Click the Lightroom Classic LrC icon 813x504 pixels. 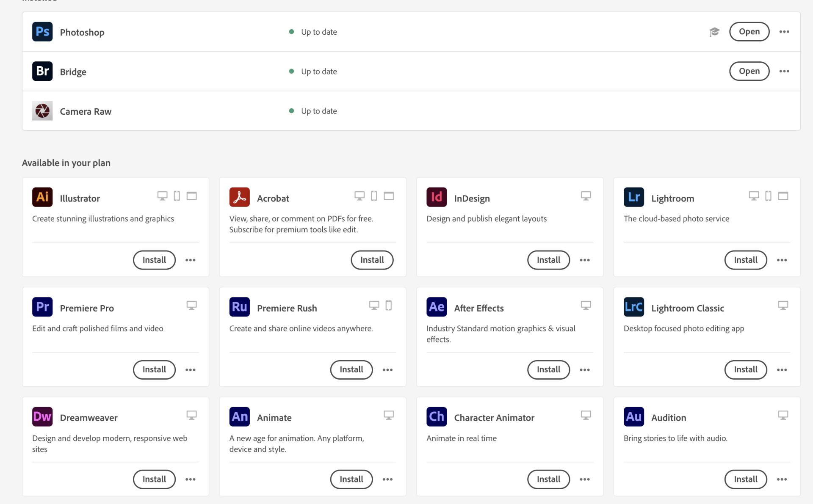[x=633, y=307]
